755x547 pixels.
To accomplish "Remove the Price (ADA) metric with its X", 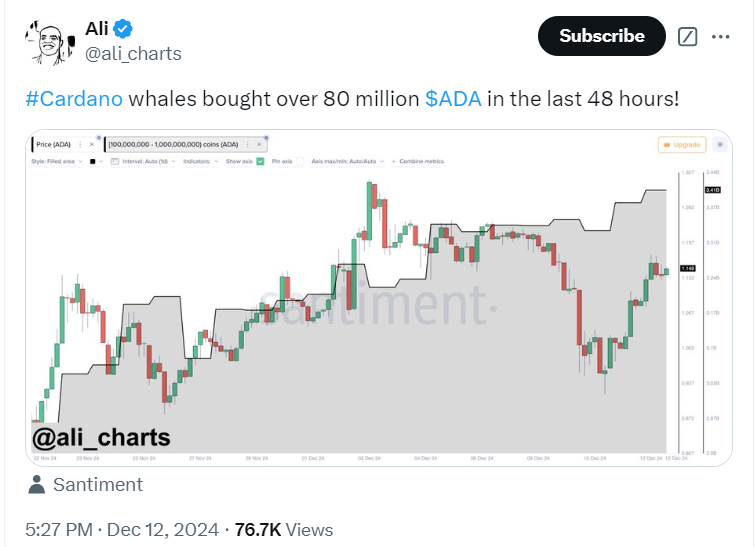I will (x=91, y=144).
